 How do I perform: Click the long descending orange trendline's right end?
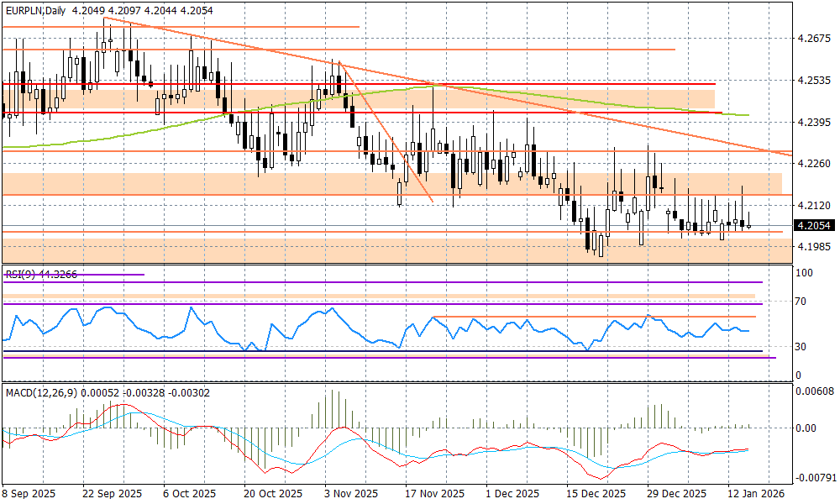click(790, 155)
